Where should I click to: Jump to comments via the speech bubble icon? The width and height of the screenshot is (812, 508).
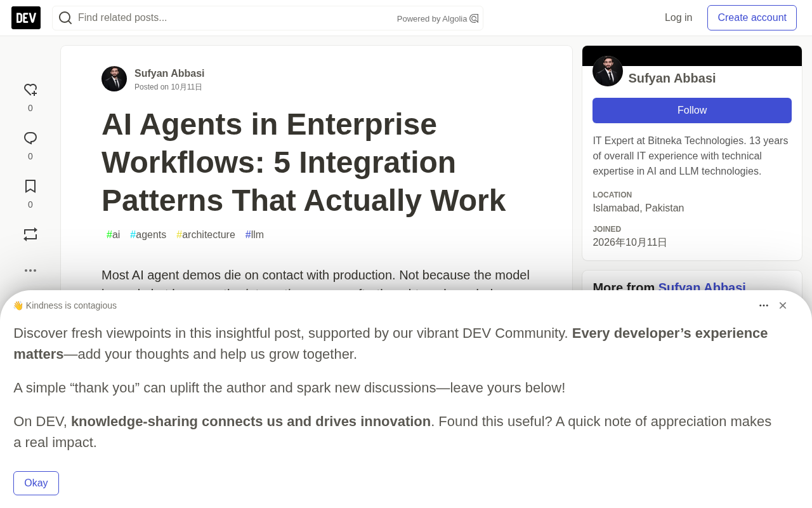tap(30, 138)
